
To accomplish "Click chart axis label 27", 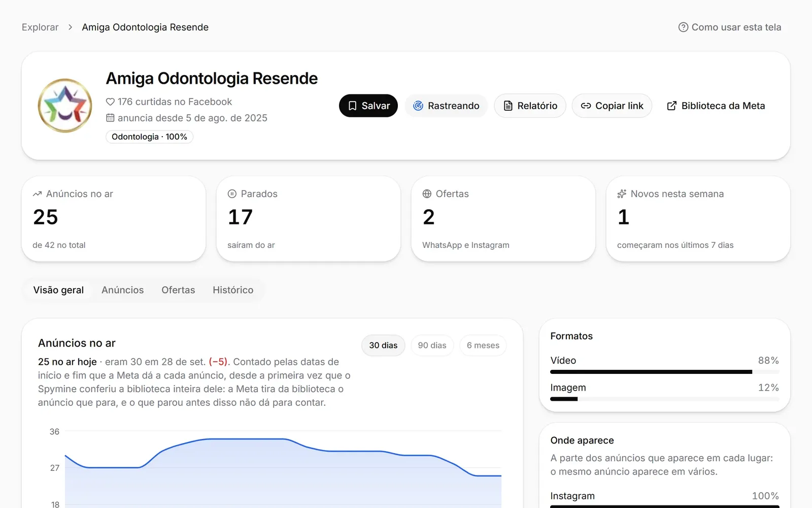I will click(54, 468).
